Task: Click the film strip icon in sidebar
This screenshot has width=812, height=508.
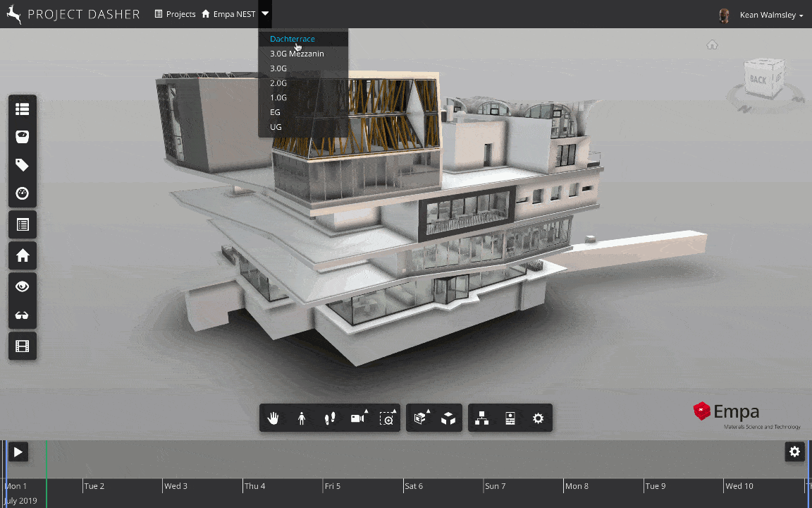Action: pyautogui.click(x=23, y=346)
